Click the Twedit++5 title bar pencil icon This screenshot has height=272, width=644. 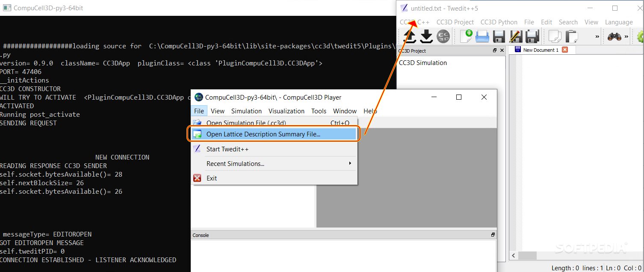pos(404,8)
